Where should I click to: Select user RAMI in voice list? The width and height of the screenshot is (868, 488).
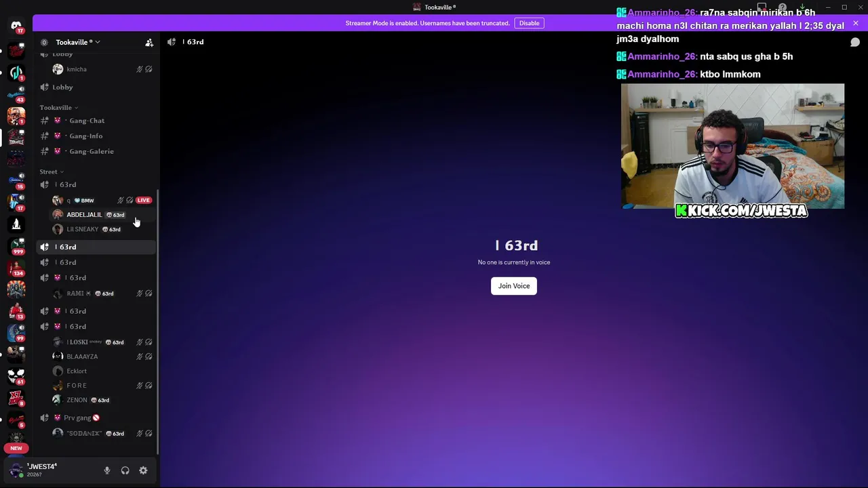[x=103, y=293]
